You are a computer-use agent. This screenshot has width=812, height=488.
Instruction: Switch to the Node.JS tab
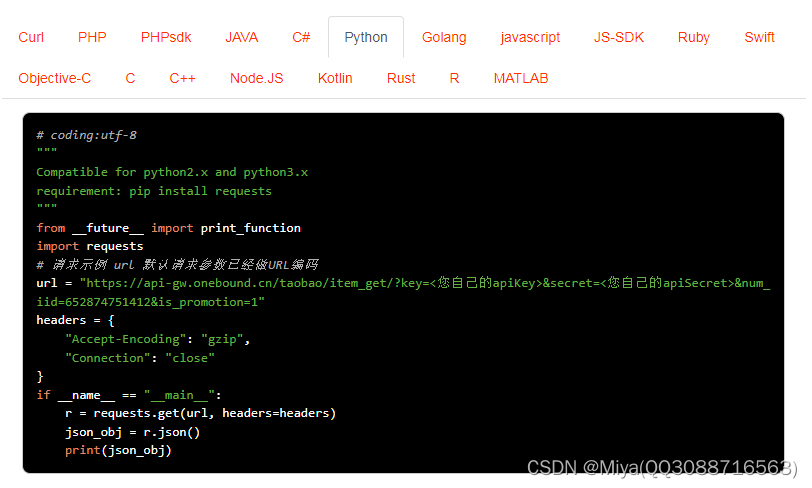257,78
